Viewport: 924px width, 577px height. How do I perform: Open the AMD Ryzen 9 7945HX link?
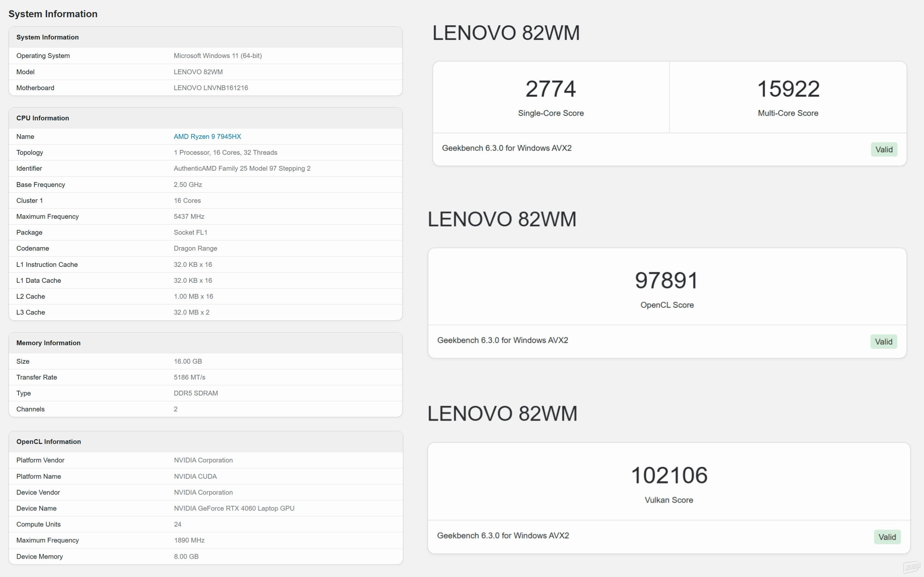point(207,136)
